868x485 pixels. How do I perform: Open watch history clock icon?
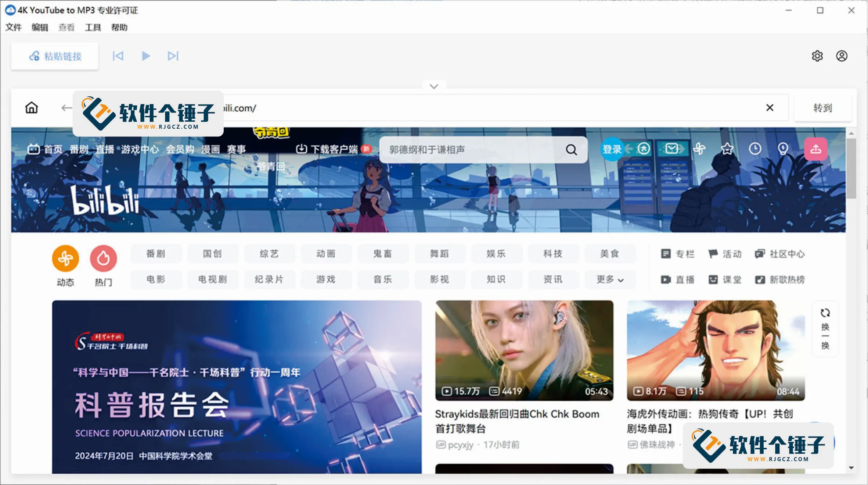pyautogui.click(x=755, y=149)
